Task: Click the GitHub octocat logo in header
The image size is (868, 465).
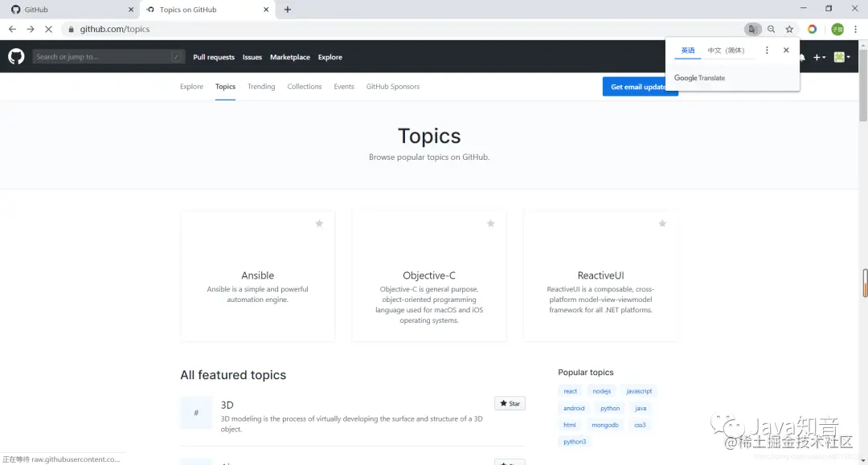Action: (x=16, y=56)
